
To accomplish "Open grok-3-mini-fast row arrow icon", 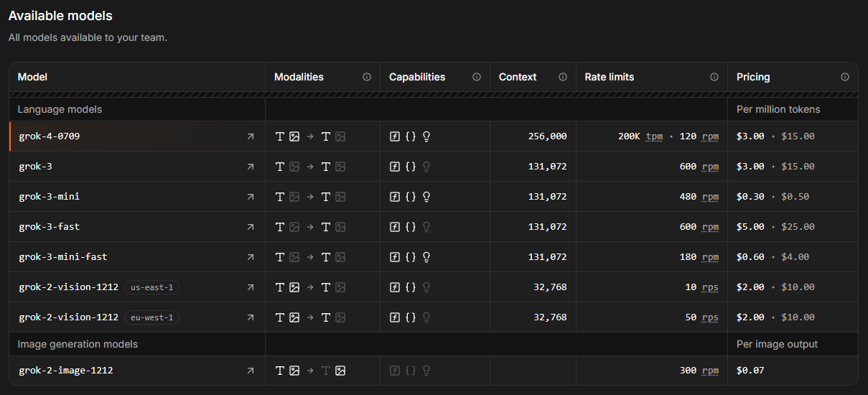I will click(250, 257).
